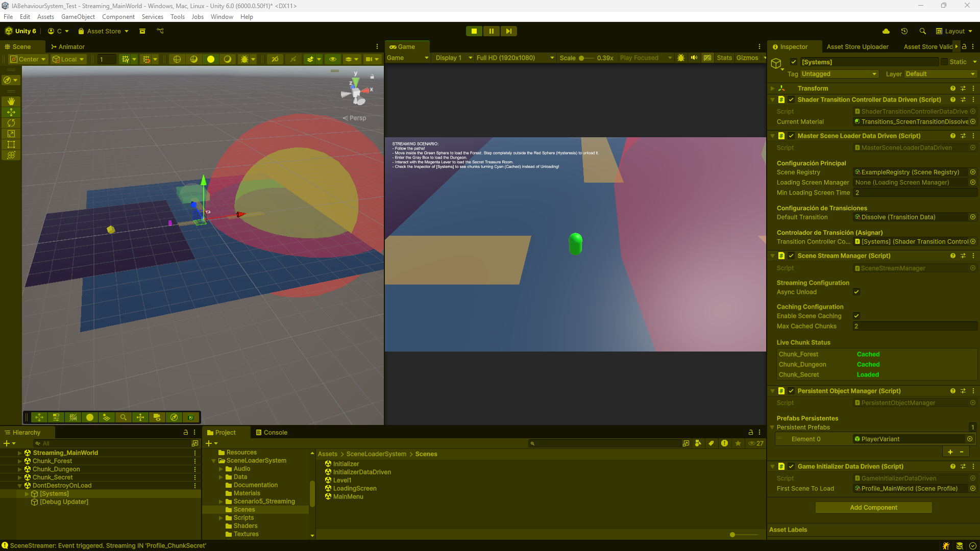Open version control toolbar icon

pyautogui.click(x=160, y=31)
